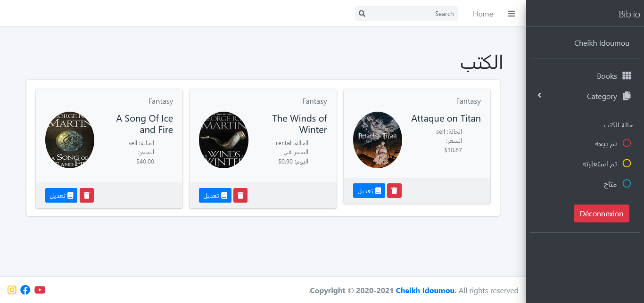Click the search magnifier icon
This screenshot has width=644, height=303.
[362, 14]
